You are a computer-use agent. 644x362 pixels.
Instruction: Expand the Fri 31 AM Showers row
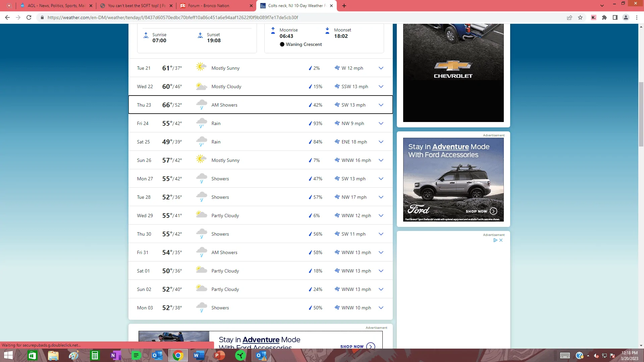pos(381,252)
